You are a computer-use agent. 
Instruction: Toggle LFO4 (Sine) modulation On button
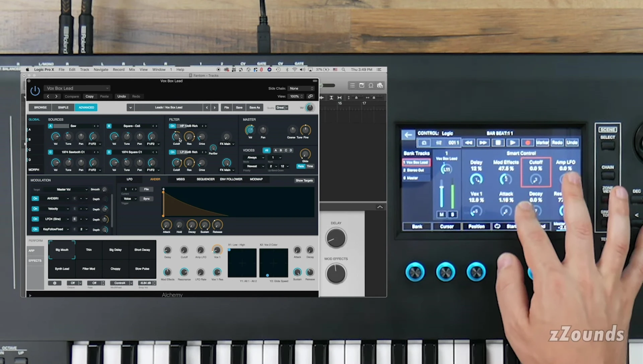[x=35, y=219]
